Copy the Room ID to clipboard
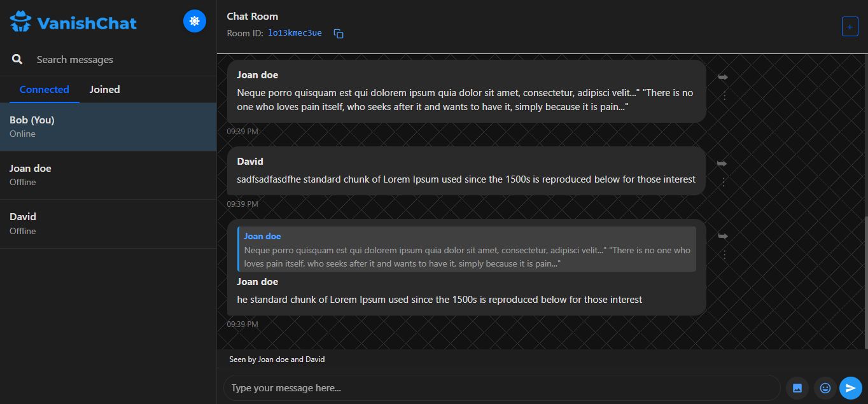 339,34
